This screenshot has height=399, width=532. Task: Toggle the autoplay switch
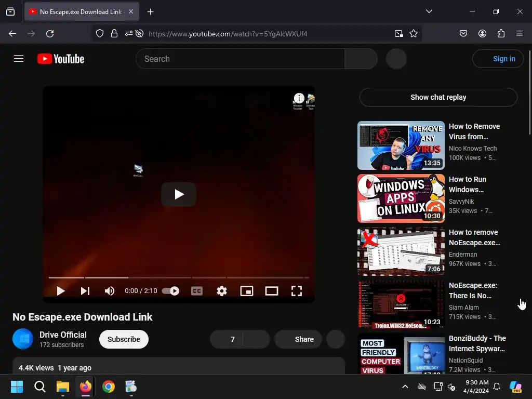pos(170,291)
